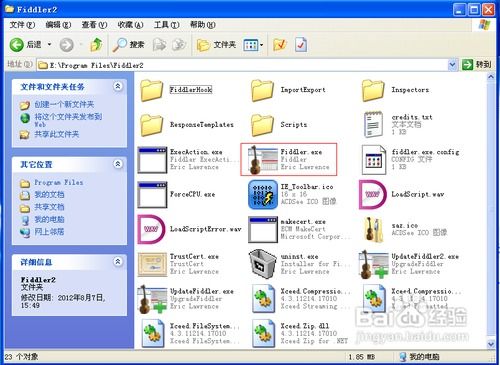The height and width of the screenshot is (365, 500).
Task: Open the 工具(T) menu
Action: point(166,25)
